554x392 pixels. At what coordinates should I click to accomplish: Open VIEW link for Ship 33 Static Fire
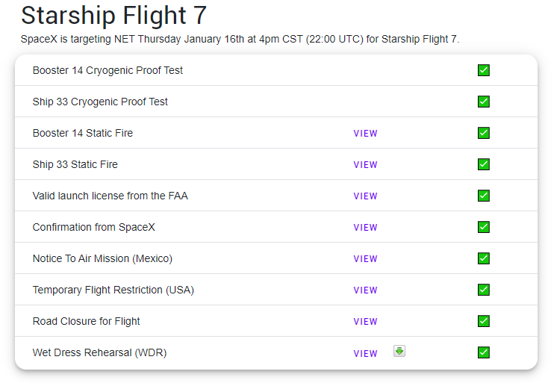pyautogui.click(x=365, y=165)
